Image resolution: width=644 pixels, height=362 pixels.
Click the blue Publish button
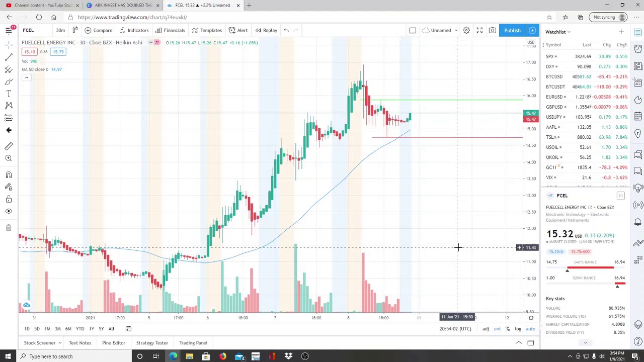(x=512, y=30)
